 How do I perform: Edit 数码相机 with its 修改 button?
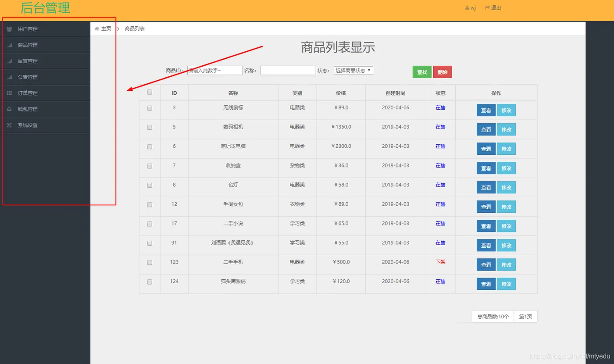[506, 129]
